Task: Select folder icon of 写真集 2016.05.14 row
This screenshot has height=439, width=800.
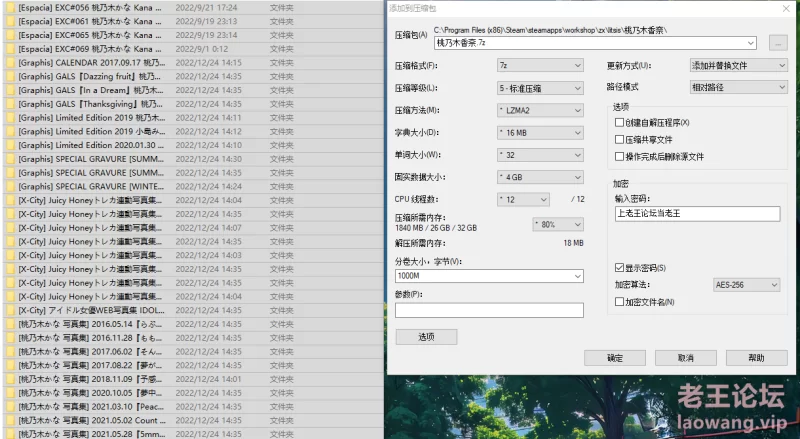Action: (x=10, y=324)
